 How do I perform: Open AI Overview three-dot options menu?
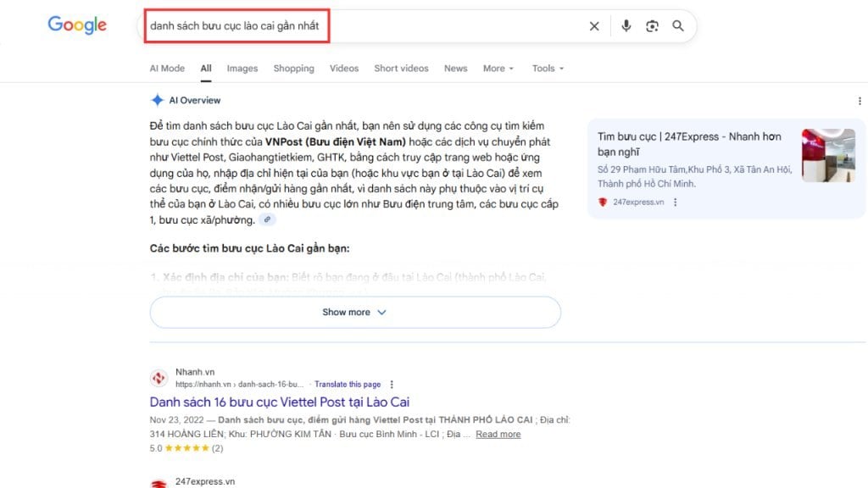pos(860,101)
